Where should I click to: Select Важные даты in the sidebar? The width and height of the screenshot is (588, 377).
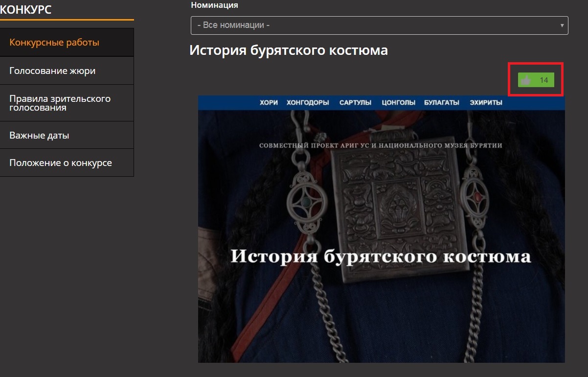pyautogui.click(x=39, y=135)
